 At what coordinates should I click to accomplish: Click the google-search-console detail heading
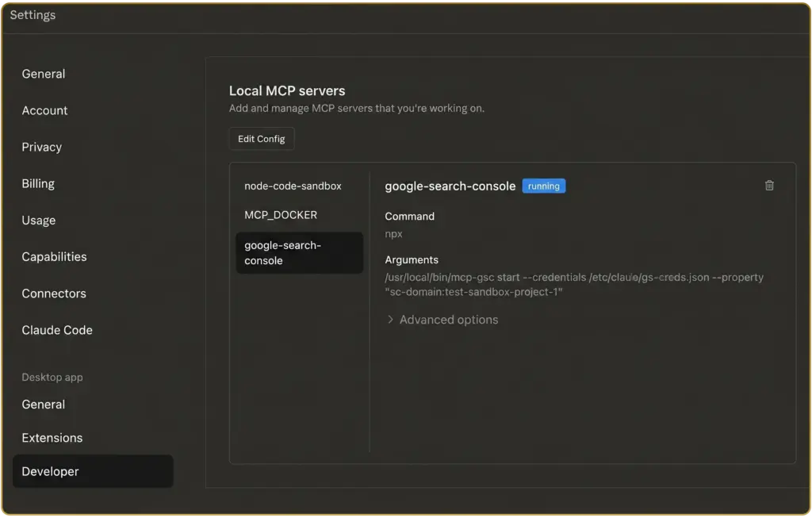450,186
